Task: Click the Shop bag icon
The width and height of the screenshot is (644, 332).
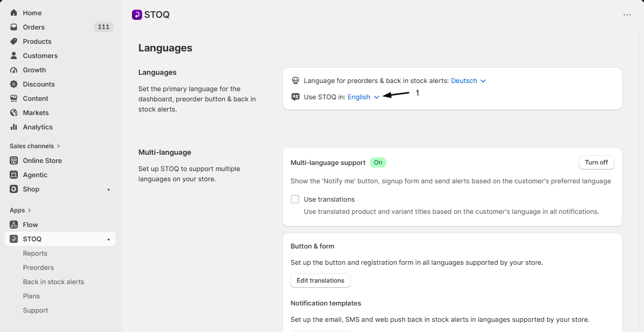Action: (14, 189)
